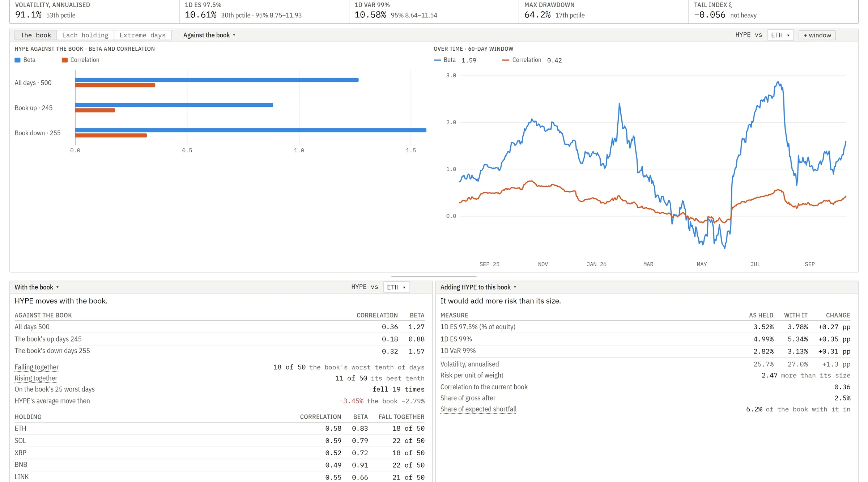
Task: Select the SOL holding row
Action: point(219,441)
